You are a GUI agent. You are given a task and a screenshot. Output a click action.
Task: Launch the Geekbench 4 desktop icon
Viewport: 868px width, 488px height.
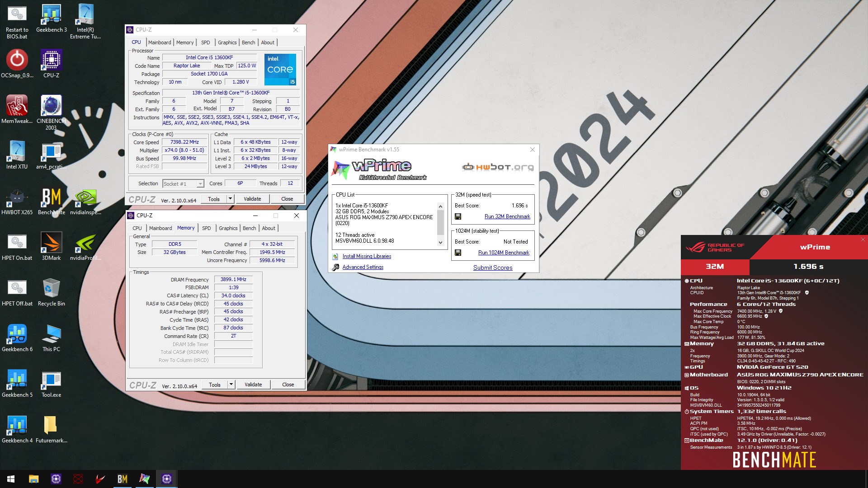pos(17,429)
